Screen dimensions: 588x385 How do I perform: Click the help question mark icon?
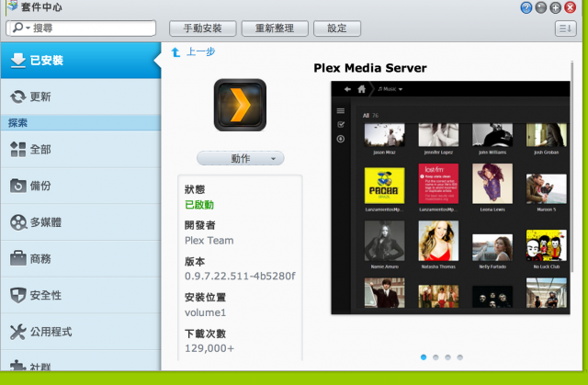(x=526, y=7)
